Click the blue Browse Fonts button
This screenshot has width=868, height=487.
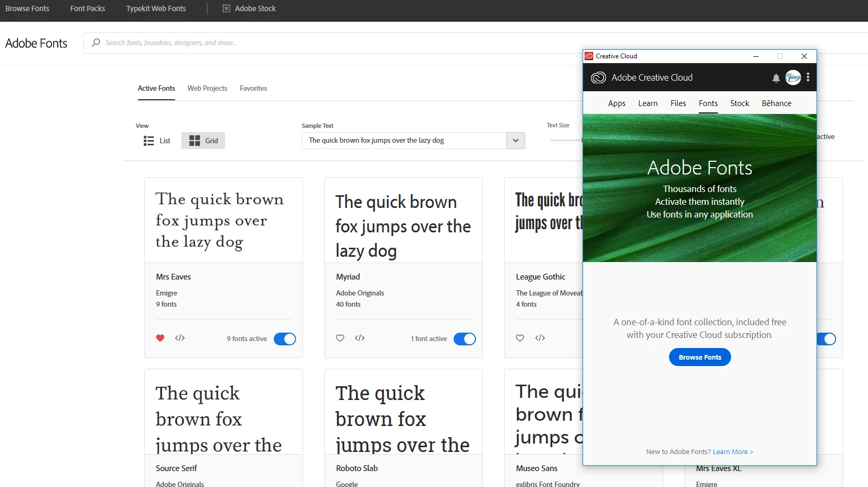700,357
